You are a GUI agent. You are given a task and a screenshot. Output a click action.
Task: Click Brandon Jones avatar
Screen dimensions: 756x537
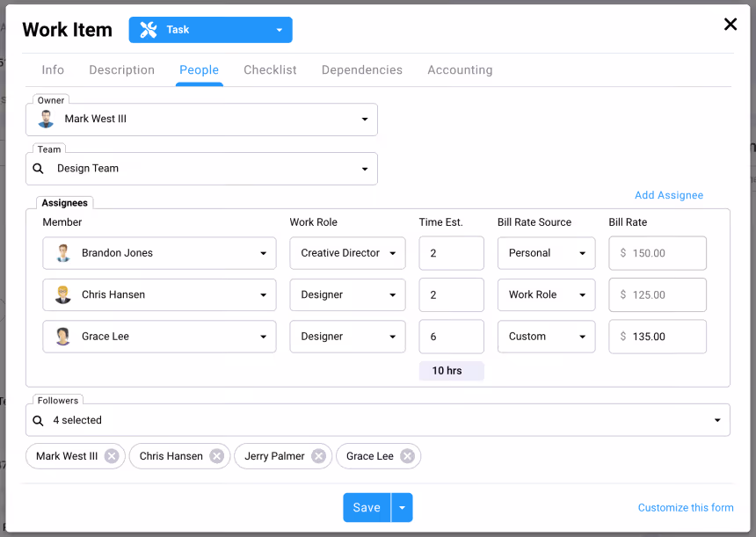[x=62, y=253]
